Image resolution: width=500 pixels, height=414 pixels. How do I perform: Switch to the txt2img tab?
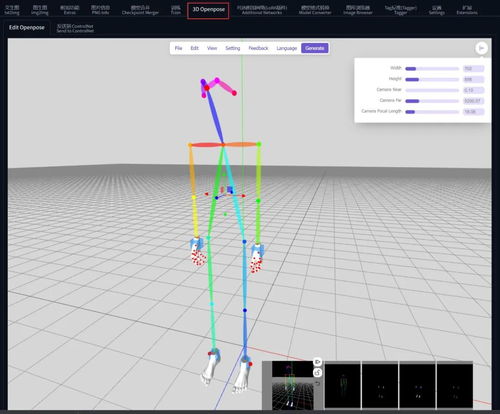(12, 10)
